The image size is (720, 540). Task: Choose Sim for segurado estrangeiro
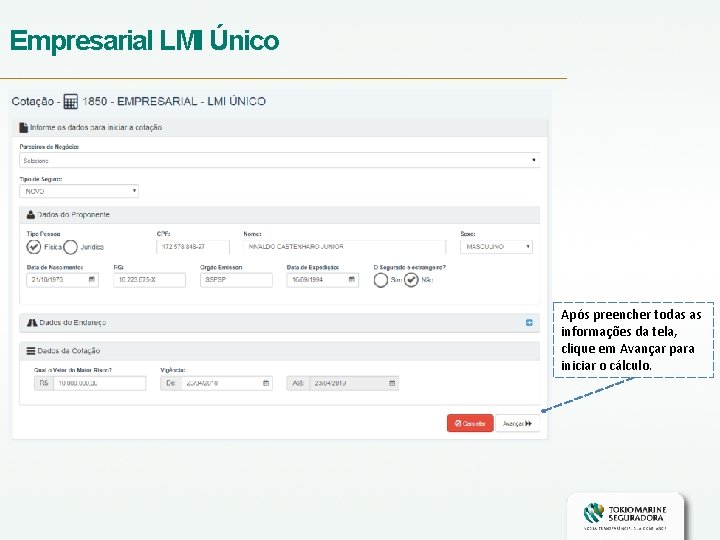[381, 280]
